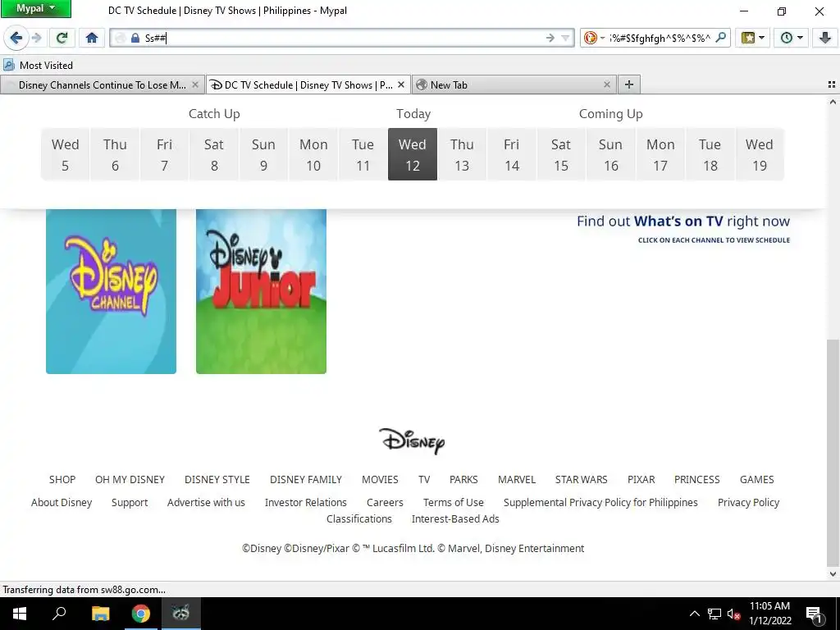Open the Mypal application menu
Image resolution: width=840 pixels, height=630 pixels.
pyautogui.click(x=36, y=8)
